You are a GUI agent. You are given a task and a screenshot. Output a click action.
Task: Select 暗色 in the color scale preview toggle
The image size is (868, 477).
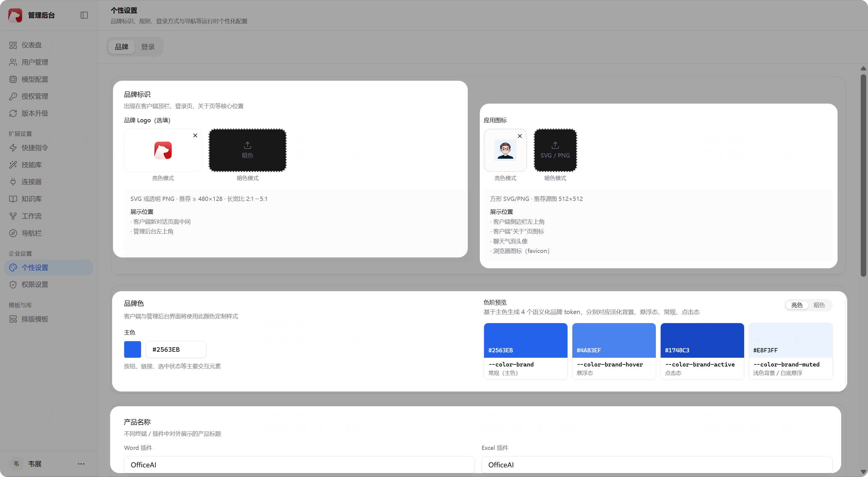819,305
